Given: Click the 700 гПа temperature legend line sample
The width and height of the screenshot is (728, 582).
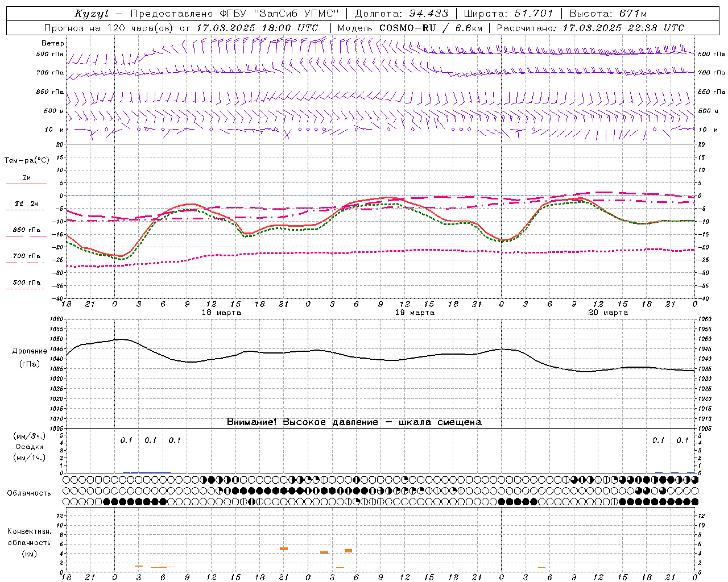Looking at the screenshot, I should click(x=25, y=263).
